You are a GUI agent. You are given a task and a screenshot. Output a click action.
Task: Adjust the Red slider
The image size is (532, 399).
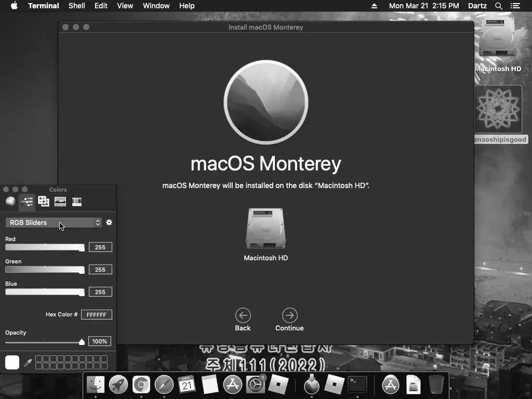pyautogui.click(x=45, y=247)
